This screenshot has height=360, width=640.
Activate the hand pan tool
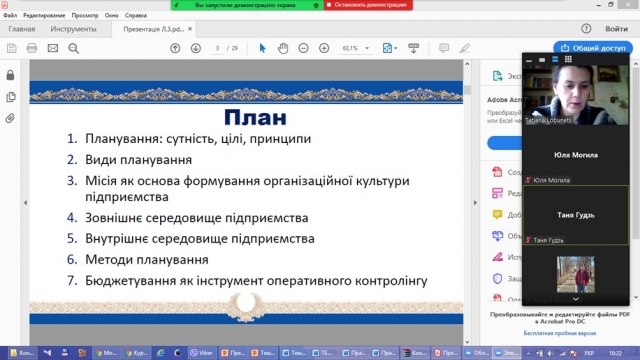(x=283, y=48)
